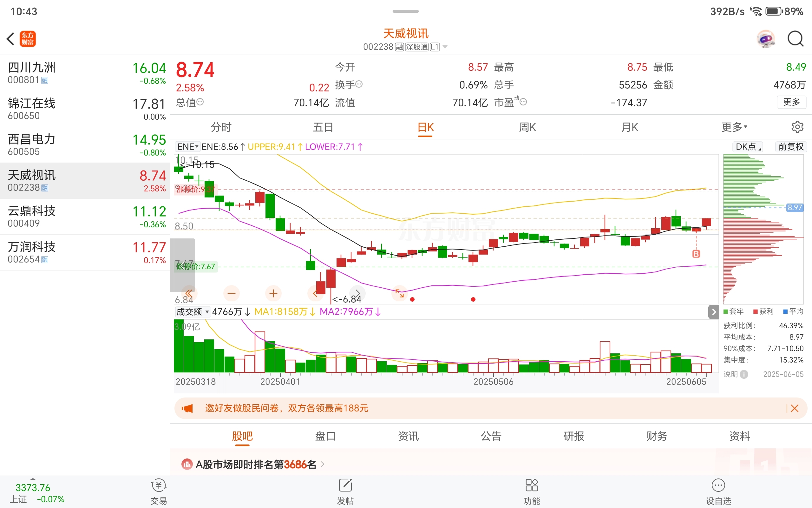Close the survey banner
Screen dimensions: 812x508
[794, 409]
